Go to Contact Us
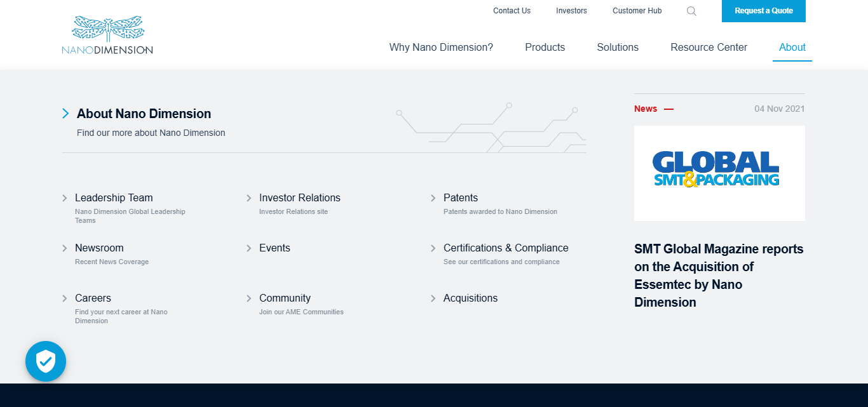Viewport: 868px width, 407px height. click(x=512, y=11)
